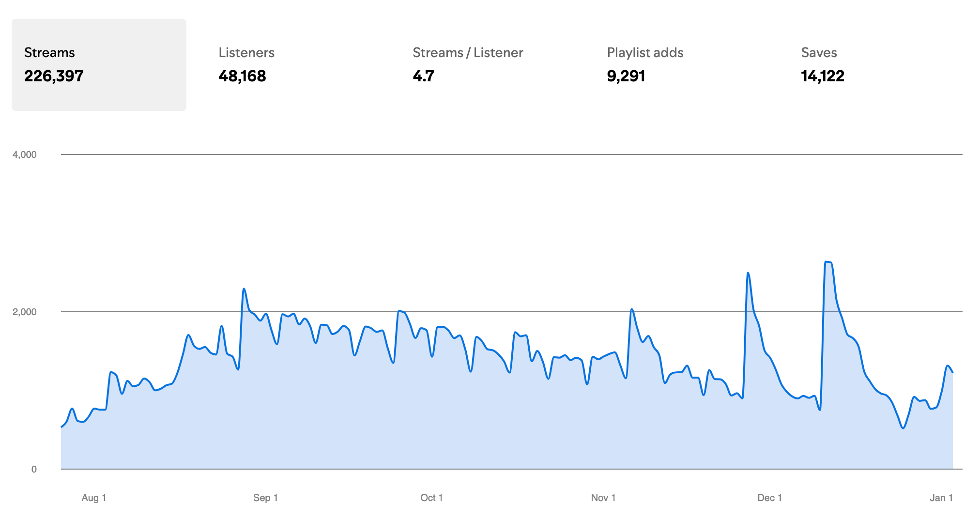Select the Oct 1 axis label
The height and width of the screenshot is (518, 980).
(431, 498)
